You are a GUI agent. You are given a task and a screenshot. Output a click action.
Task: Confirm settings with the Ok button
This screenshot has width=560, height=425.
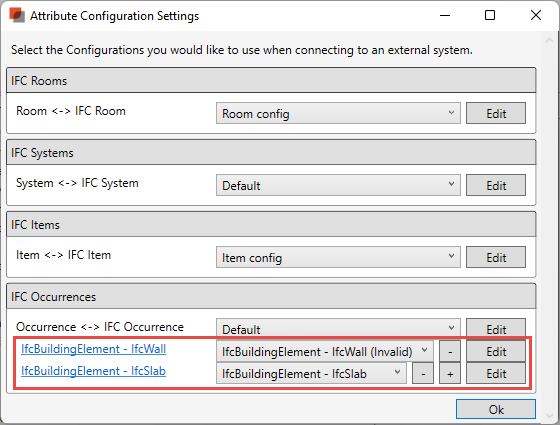coord(496,409)
